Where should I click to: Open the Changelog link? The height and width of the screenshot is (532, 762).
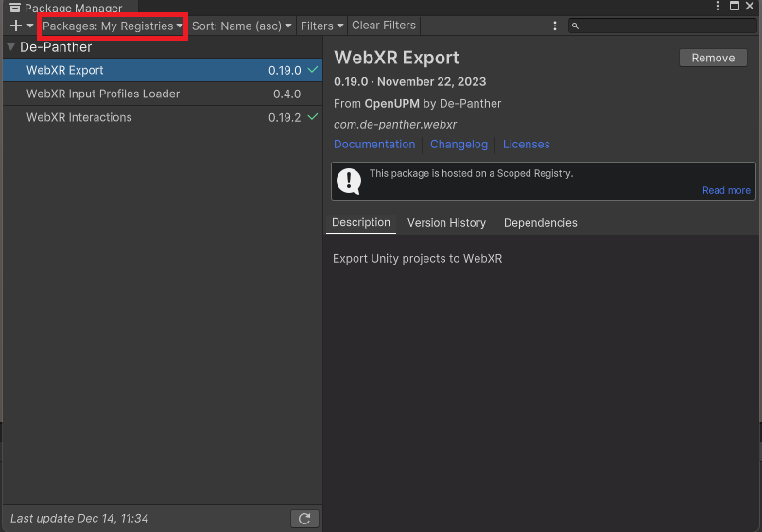[x=459, y=145]
